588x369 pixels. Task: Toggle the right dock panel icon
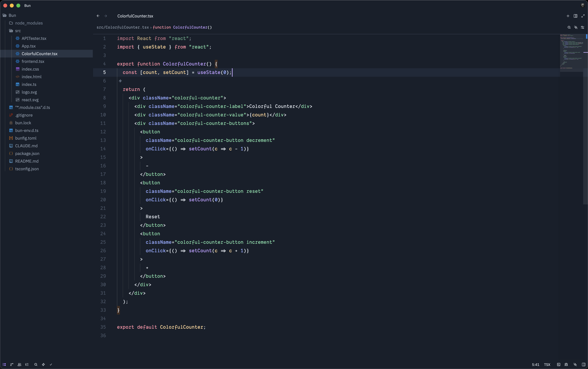pyautogui.click(x=583, y=364)
